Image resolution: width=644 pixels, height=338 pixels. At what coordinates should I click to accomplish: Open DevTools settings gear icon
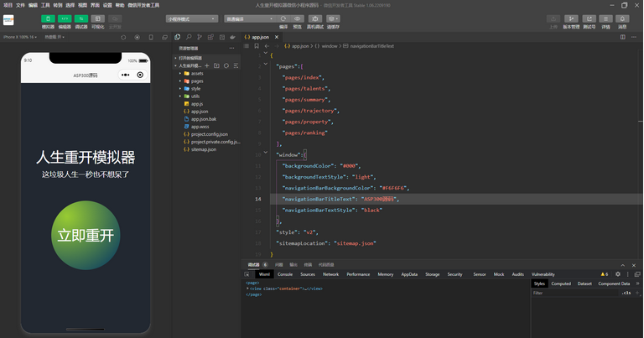tap(618, 274)
